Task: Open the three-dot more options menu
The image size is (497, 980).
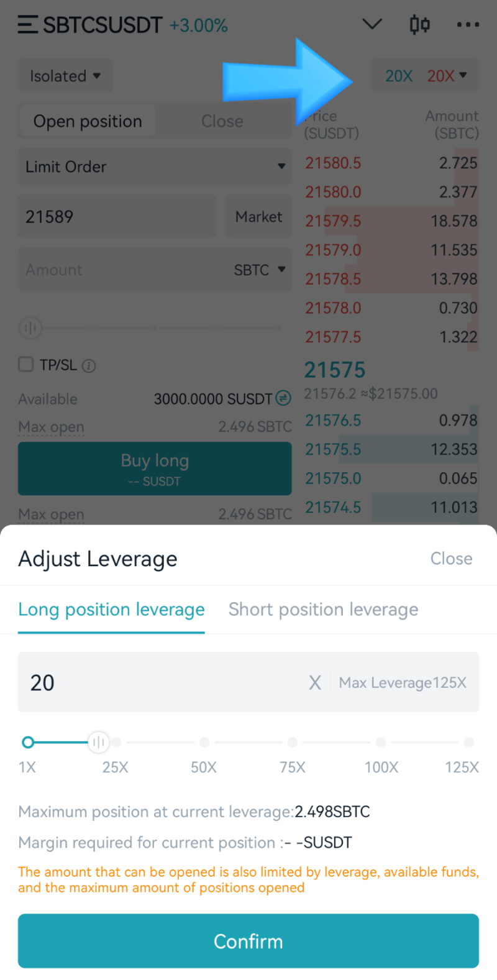Action: (468, 25)
